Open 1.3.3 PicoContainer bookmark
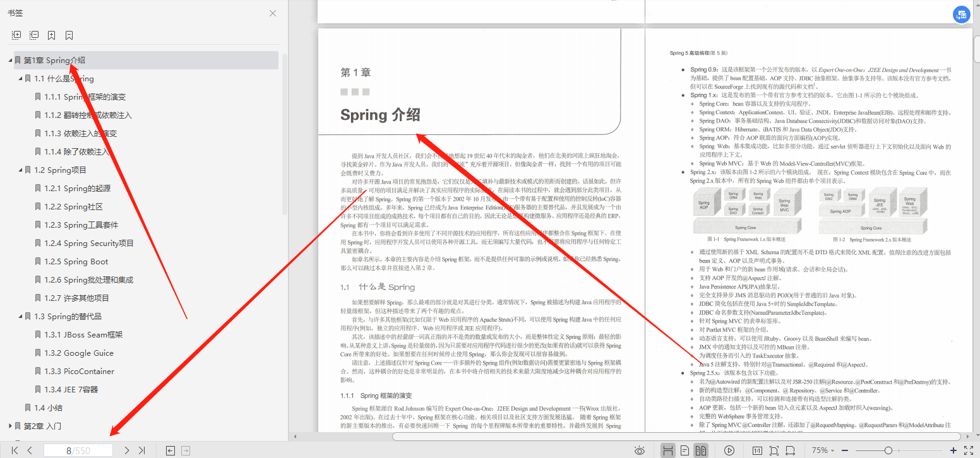The image size is (980, 458). tap(79, 372)
